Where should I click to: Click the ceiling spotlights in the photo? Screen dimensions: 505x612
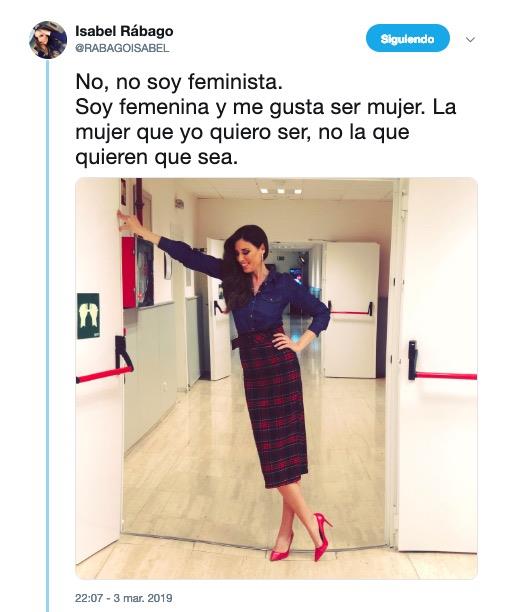point(281,191)
